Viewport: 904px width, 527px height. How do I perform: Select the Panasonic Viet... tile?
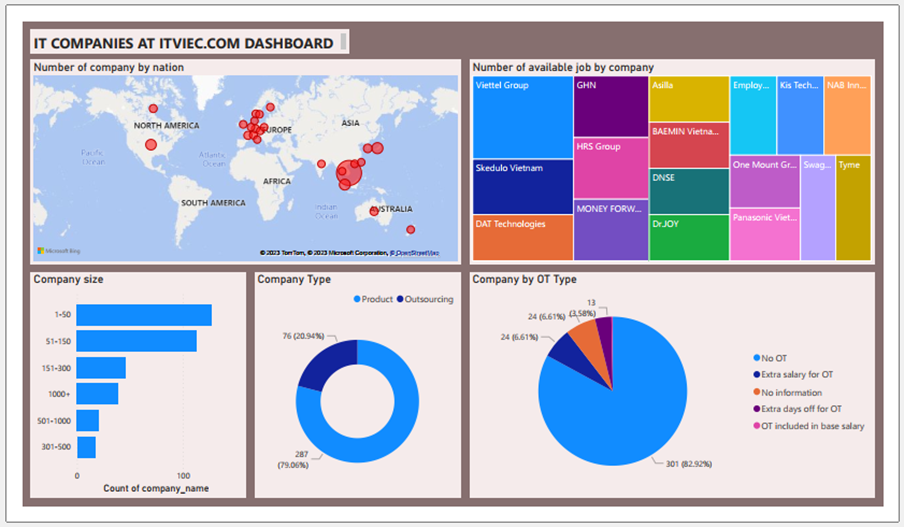tap(764, 235)
